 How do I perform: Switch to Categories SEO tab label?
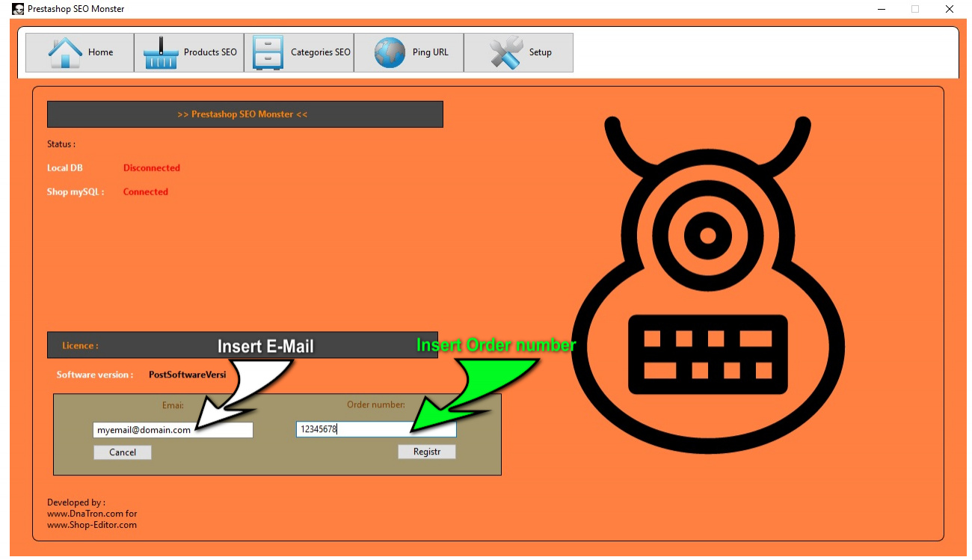(x=320, y=52)
